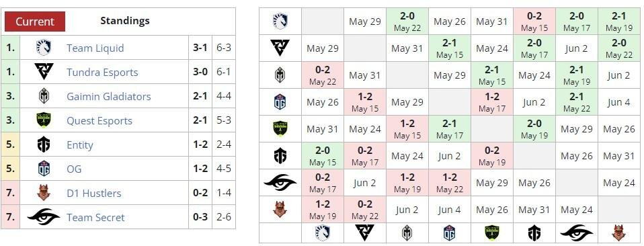This screenshot has width=644, height=246.
Task: Click D1 Hustlers logo in crosstable bottom row
Action: point(618,233)
